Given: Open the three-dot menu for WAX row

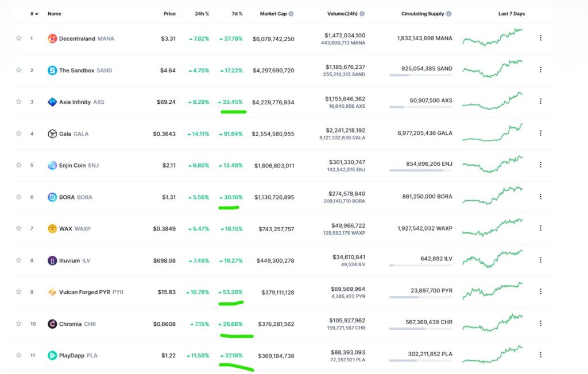Looking at the screenshot, I should click(540, 228).
